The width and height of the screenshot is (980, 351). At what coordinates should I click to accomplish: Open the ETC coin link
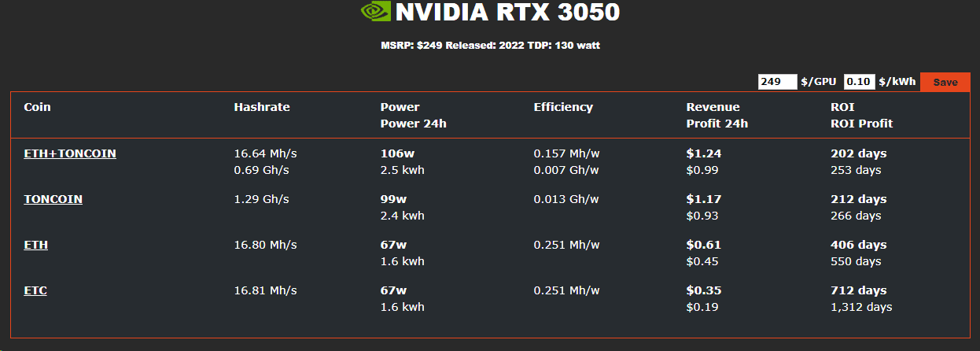coord(35,290)
